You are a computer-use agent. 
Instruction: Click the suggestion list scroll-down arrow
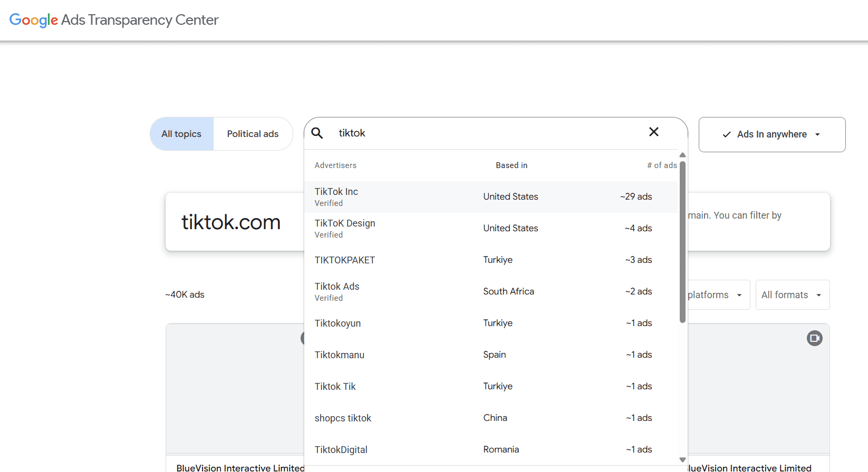click(682, 460)
